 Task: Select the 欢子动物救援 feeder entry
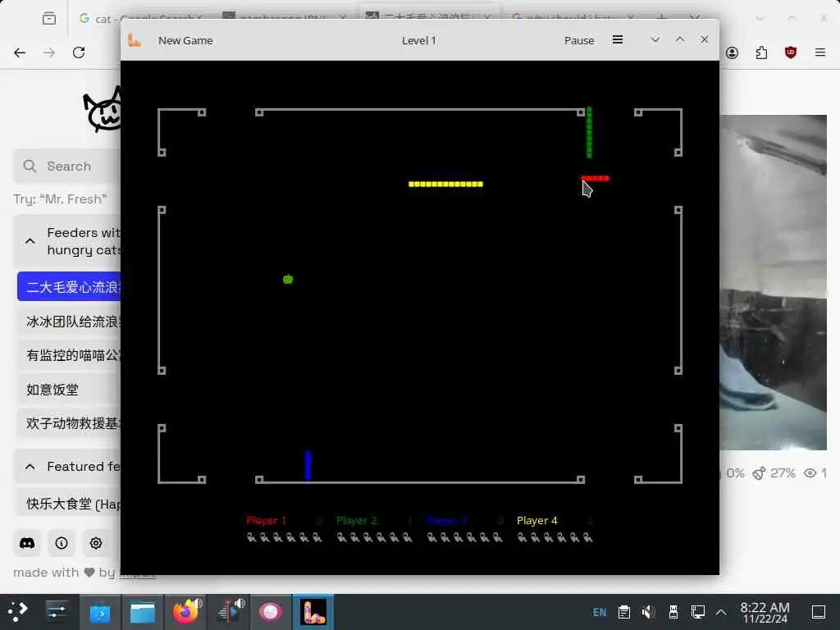(x=69, y=423)
